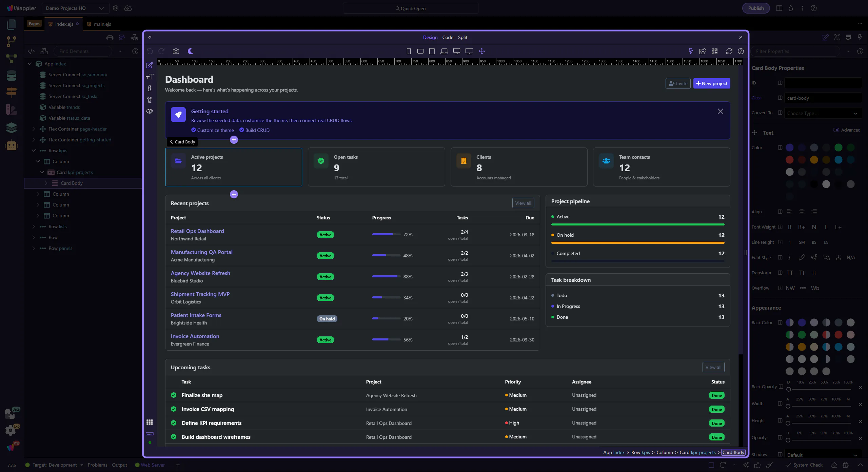
Task: Toggle dark mode moon icon
Action: click(191, 51)
